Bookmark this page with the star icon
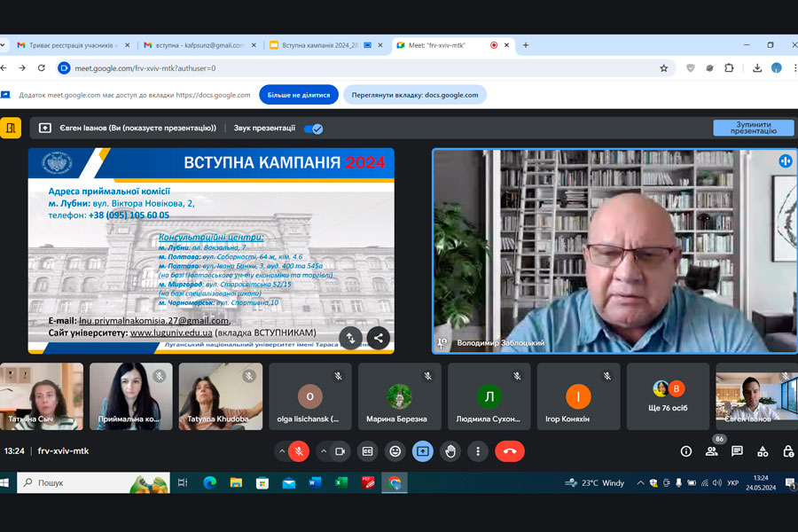Image resolution: width=798 pixels, height=532 pixels. (x=663, y=68)
